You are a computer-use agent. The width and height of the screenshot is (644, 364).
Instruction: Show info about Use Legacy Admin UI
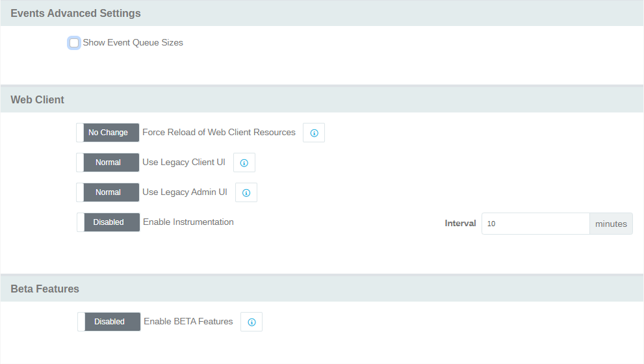246,192
